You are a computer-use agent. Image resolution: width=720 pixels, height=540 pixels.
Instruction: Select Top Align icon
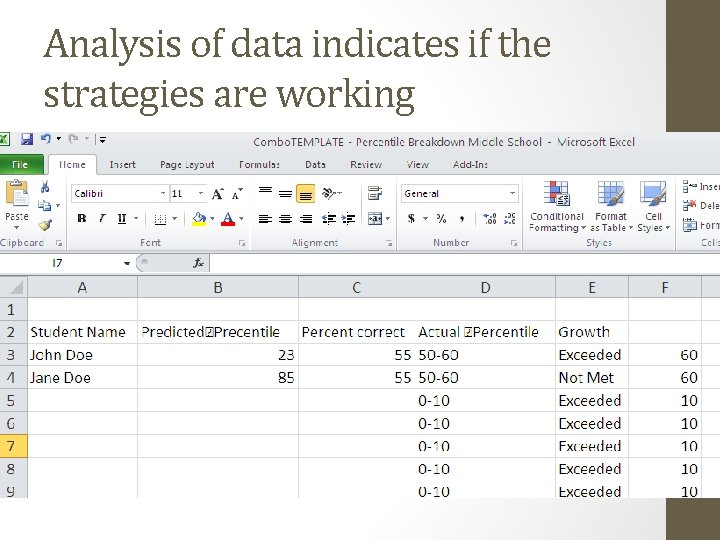[x=265, y=191]
